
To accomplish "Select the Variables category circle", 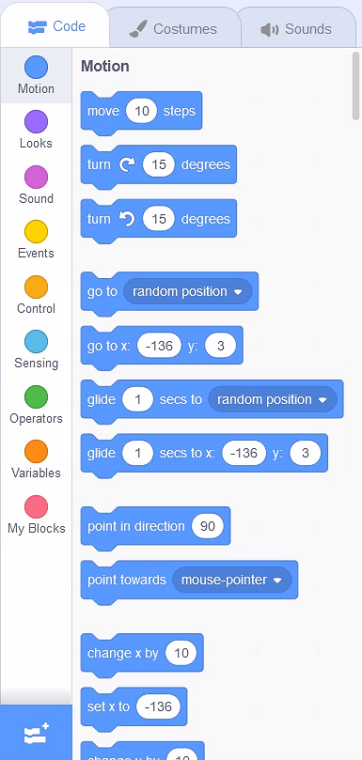I will 36,452.
